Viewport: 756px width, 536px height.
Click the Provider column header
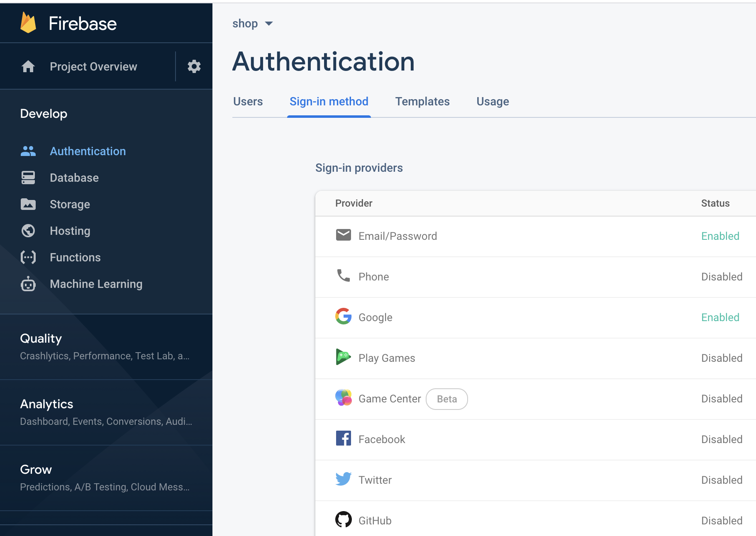354,203
